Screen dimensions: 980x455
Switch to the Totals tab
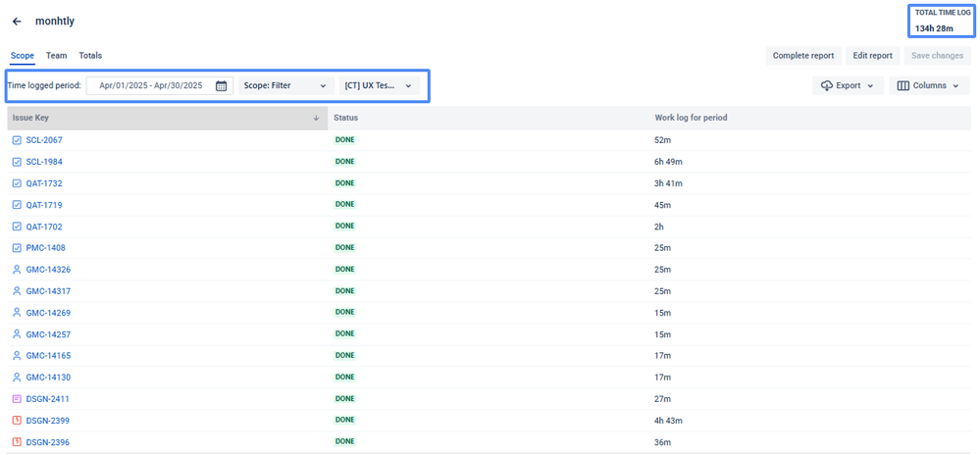tap(90, 56)
